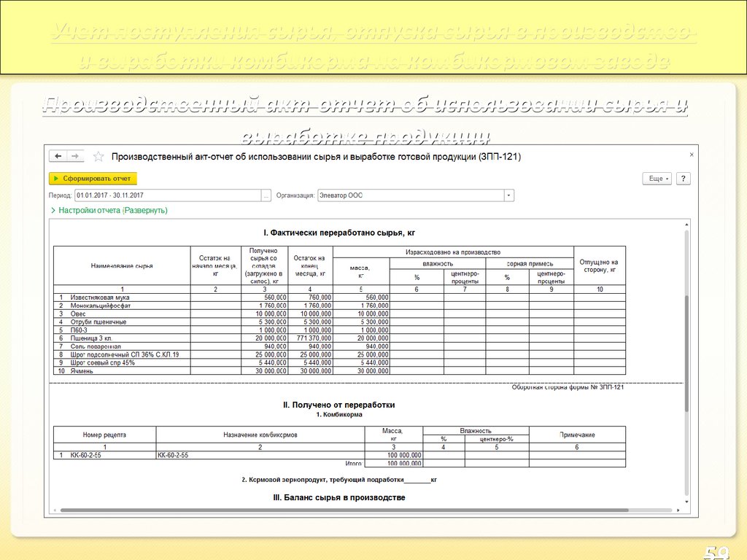Click the Элеватор ООО organization field

(x=410, y=195)
